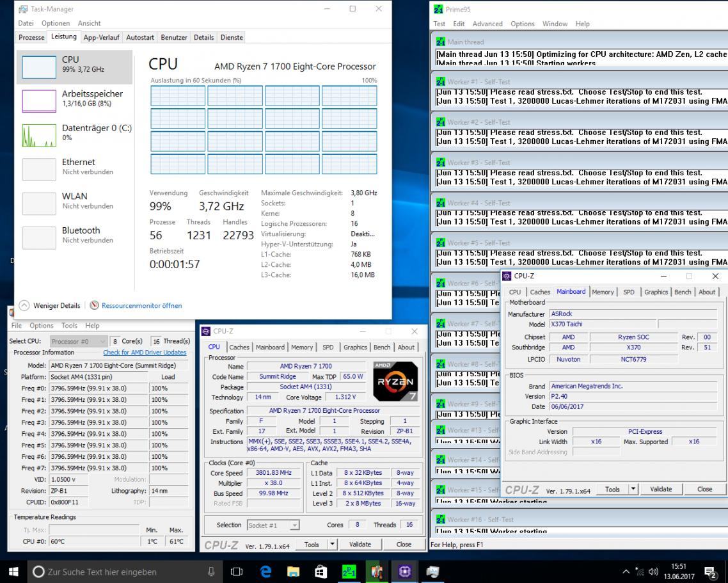Expand Tools dropdown arrow in left CPU-Z

click(x=333, y=545)
